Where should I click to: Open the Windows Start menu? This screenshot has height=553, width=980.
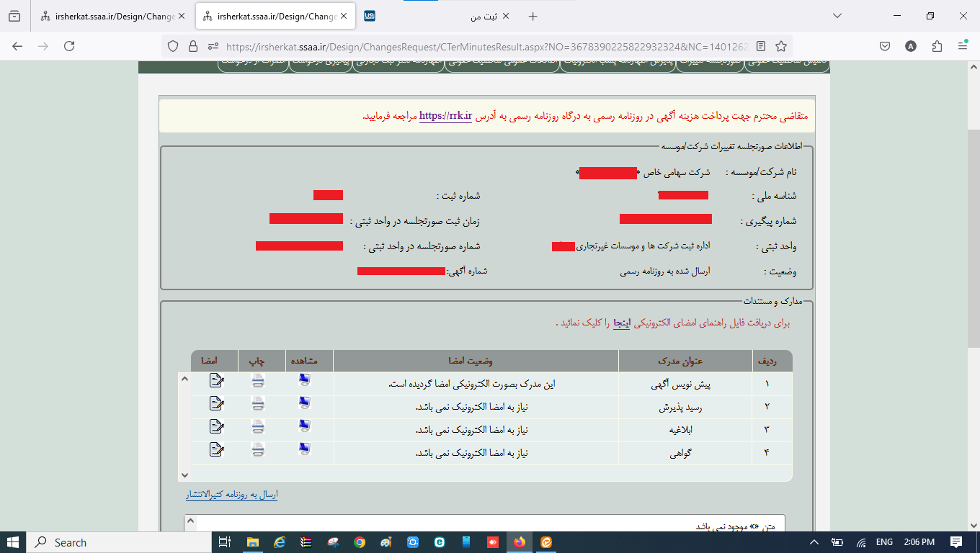pyautogui.click(x=13, y=542)
